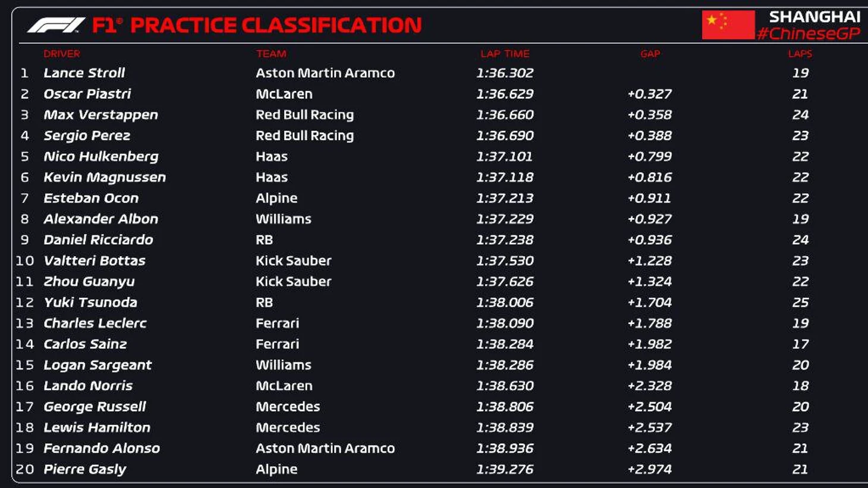The width and height of the screenshot is (868, 488).
Task: Click Lewis Hamilton's name
Action: [x=97, y=427]
